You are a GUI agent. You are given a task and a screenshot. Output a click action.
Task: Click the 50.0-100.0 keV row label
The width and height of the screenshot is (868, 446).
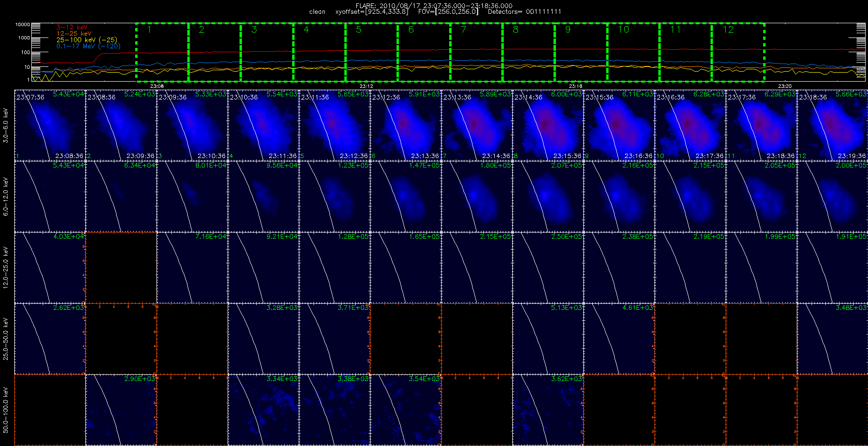6,410
